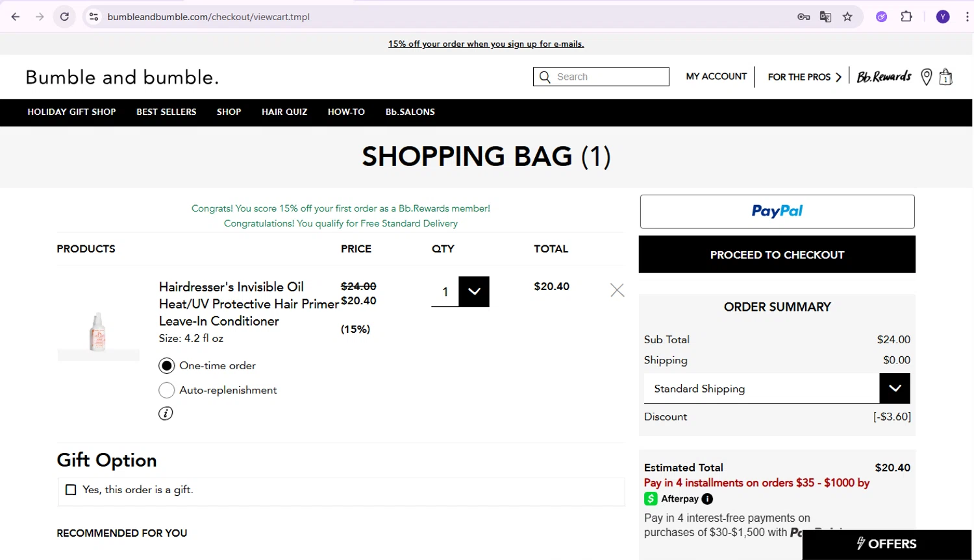
Task: Click the shopping bag icon in header
Action: (x=945, y=77)
